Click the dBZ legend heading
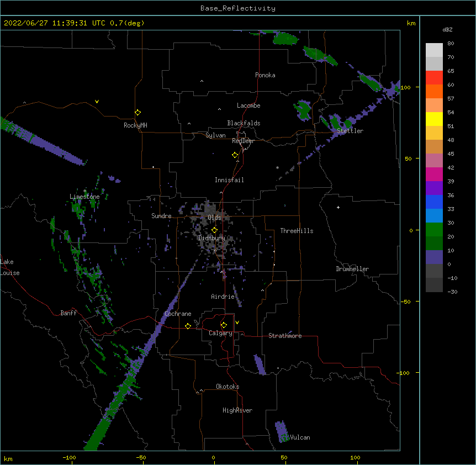This screenshot has height=465, width=476. pyautogui.click(x=447, y=29)
